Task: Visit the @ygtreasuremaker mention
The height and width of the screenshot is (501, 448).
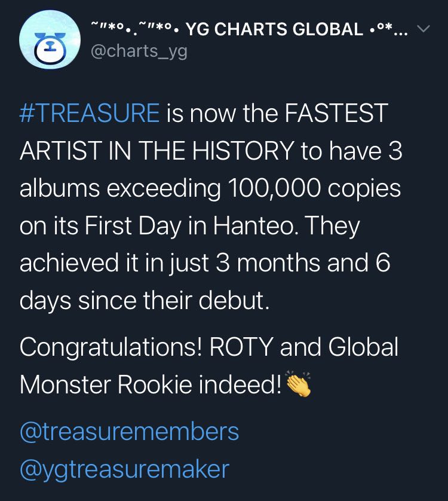Action: [124, 469]
